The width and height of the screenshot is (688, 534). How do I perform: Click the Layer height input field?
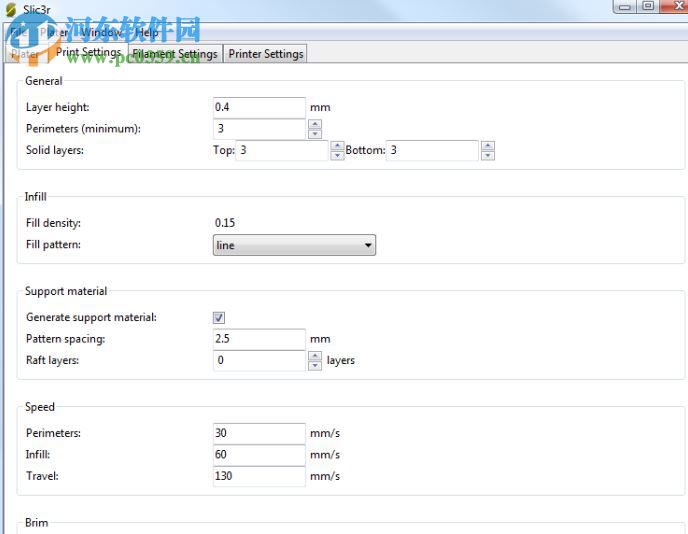pos(259,108)
